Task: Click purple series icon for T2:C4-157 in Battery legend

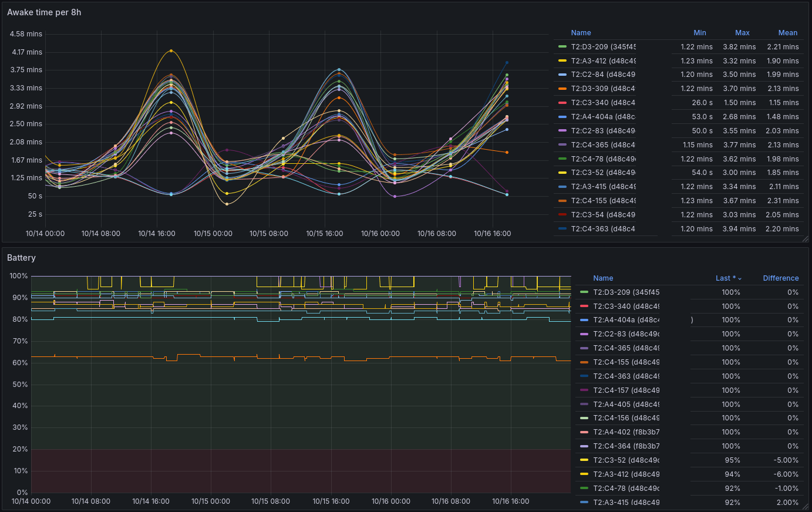Action: [584, 390]
